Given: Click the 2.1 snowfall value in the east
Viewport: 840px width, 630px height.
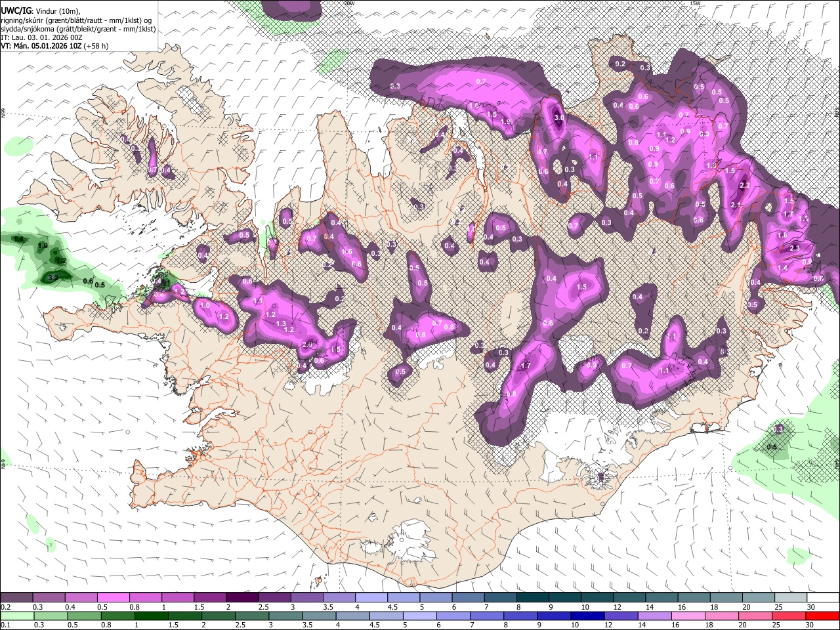Looking at the screenshot, I should point(736,205).
